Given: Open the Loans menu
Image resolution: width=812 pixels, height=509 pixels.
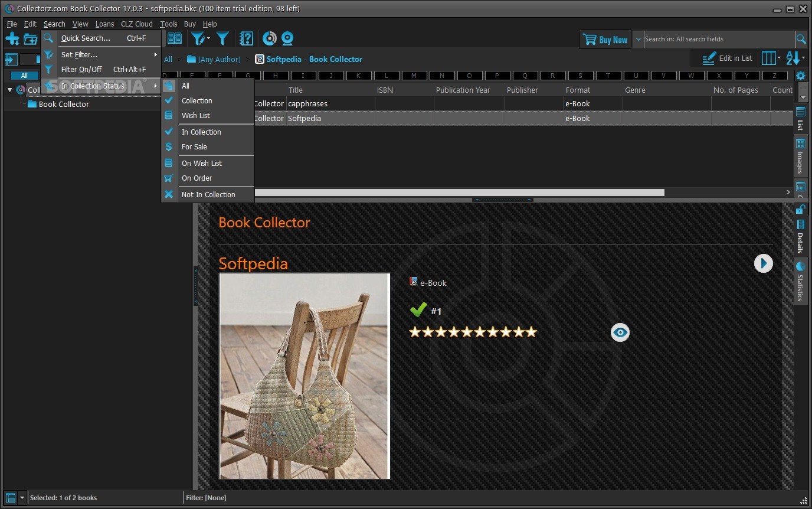Looking at the screenshot, I should click(104, 24).
